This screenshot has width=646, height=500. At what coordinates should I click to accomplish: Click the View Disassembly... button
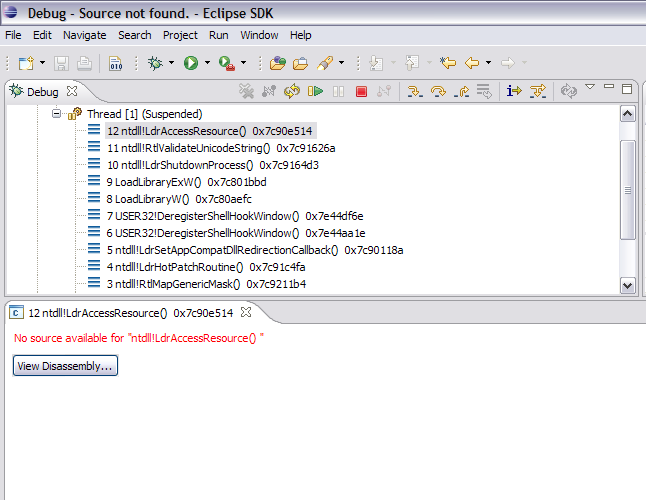point(65,366)
